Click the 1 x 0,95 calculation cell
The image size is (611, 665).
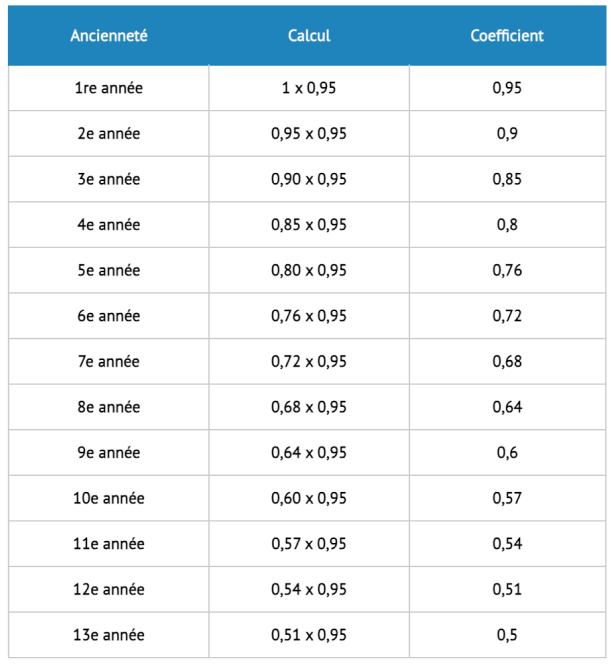[309, 88]
